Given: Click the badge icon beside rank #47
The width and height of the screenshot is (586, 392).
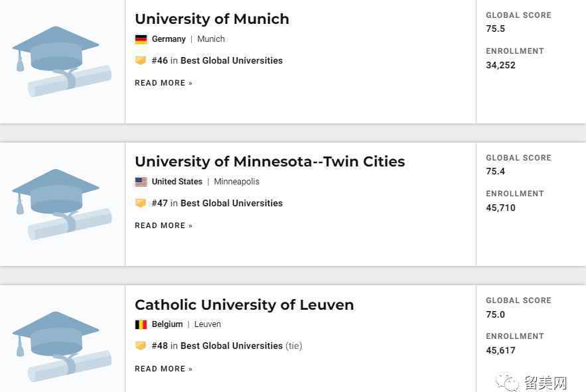Looking at the screenshot, I should pyautogui.click(x=141, y=203).
